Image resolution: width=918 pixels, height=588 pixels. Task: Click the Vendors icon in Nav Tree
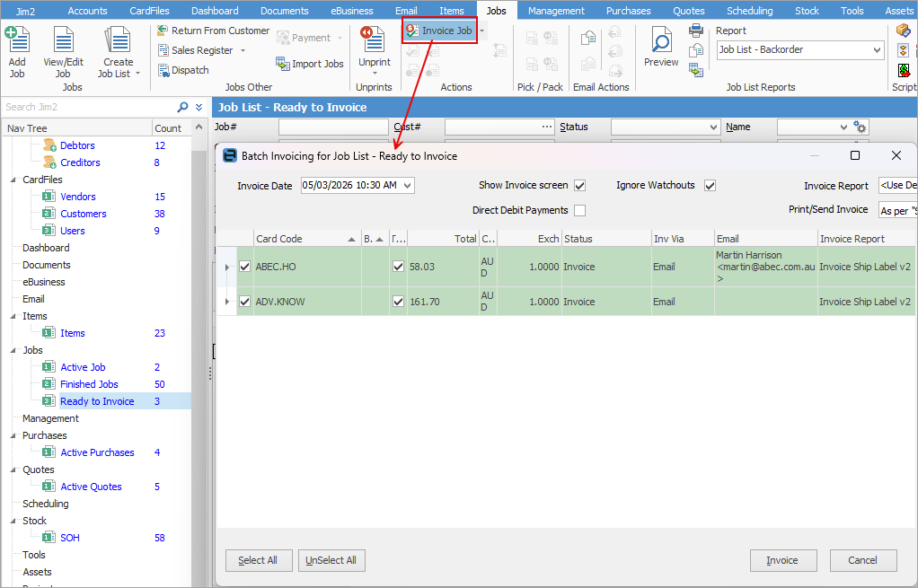coord(49,197)
